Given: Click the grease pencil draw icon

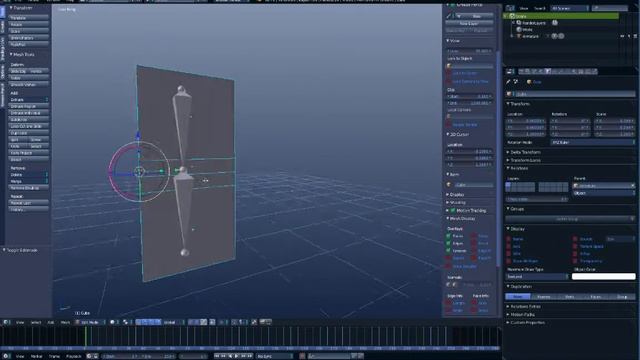Looking at the screenshot, I should click(449, 16).
